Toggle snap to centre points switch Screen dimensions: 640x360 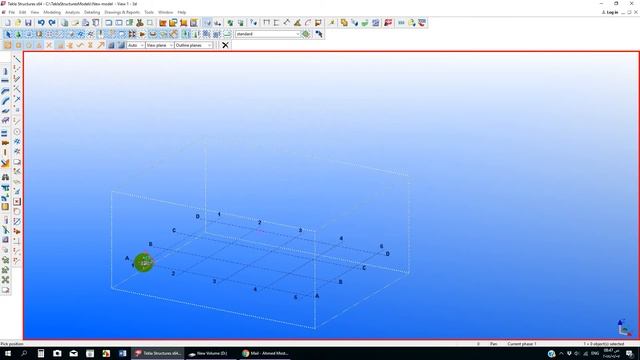coord(28,45)
